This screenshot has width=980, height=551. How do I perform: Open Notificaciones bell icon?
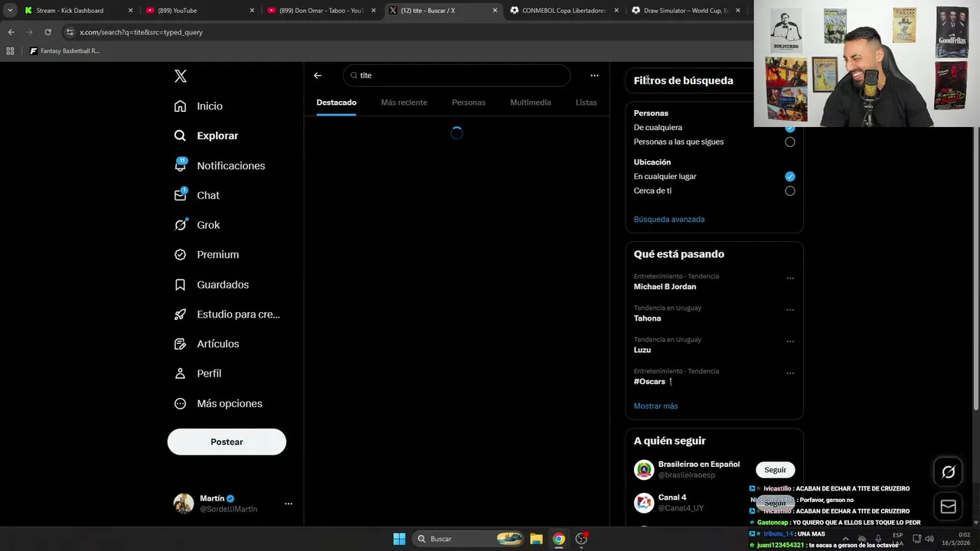pos(180,165)
